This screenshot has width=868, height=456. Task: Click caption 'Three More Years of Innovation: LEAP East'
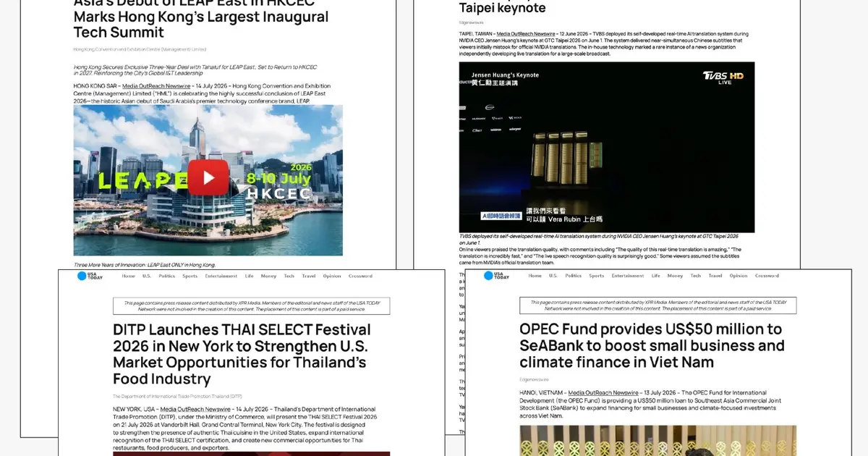click(x=145, y=266)
